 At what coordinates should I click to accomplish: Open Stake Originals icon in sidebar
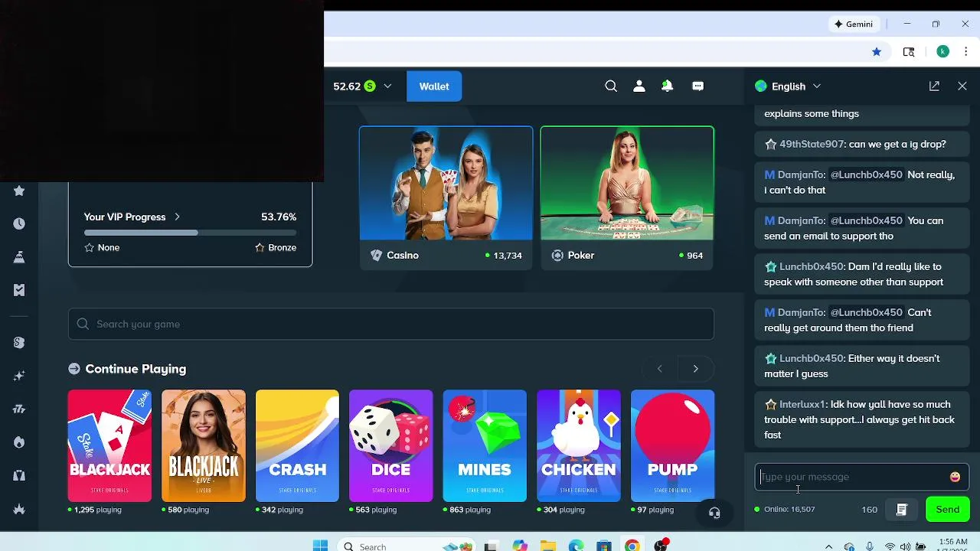(19, 342)
